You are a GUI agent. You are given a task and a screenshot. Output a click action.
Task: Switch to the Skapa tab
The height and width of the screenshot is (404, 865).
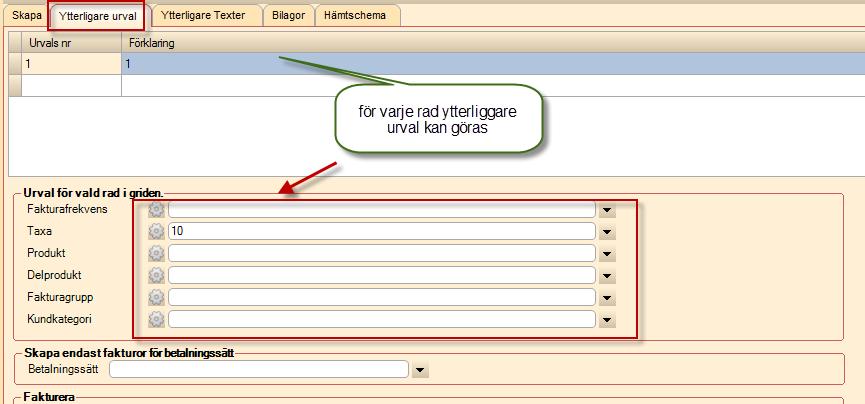pyautogui.click(x=26, y=15)
